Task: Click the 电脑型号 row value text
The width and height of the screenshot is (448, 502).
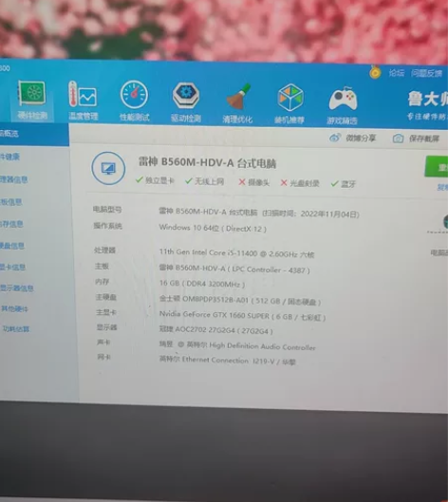Action: (x=259, y=213)
